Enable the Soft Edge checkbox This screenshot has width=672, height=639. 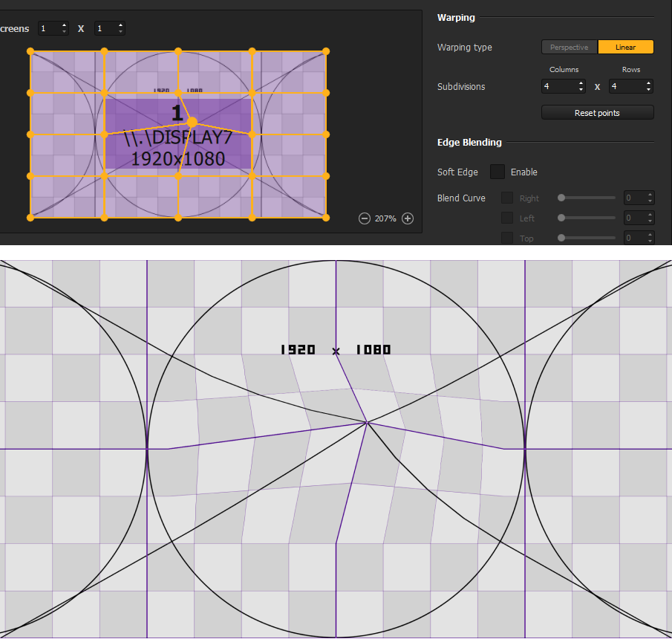click(x=498, y=172)
